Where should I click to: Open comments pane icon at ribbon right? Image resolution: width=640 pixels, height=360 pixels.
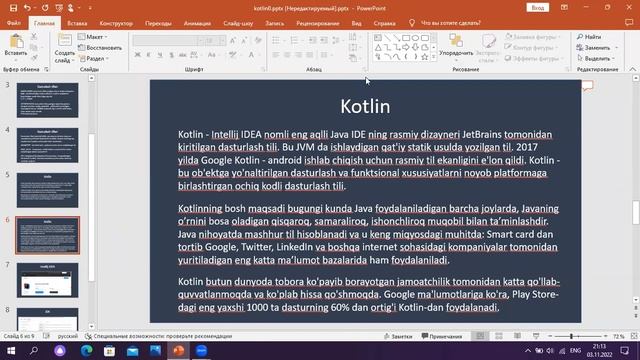coord(629,23)
